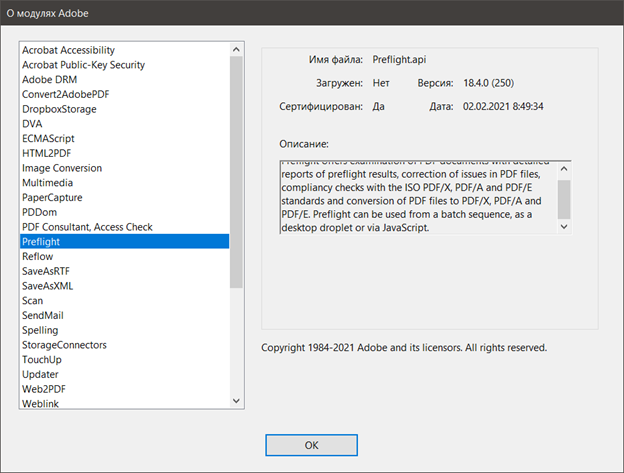Pick ECMAScript in the modules list
Viewport: 624px width, 473px height.
tap(125, 138)
